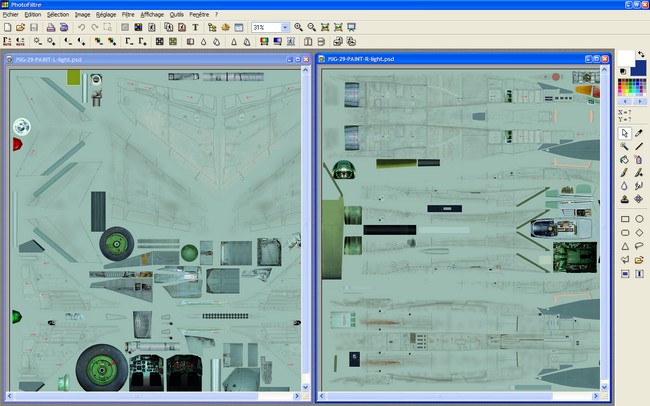Increase brightness using sun plus icon
Image resolution: width=650 pixels, height=406 pixels.
(x=51, y=41)
